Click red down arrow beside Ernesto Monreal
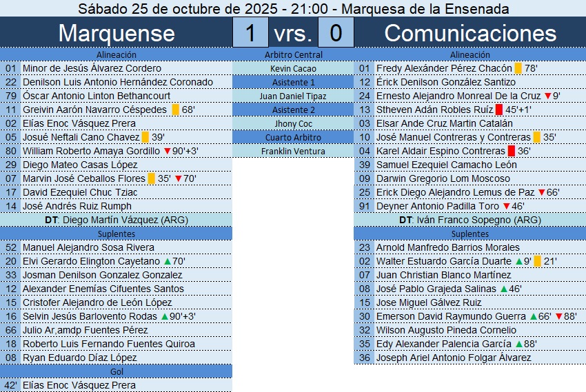The width and height of the screenshot is (586, 392). click(547, 96)
